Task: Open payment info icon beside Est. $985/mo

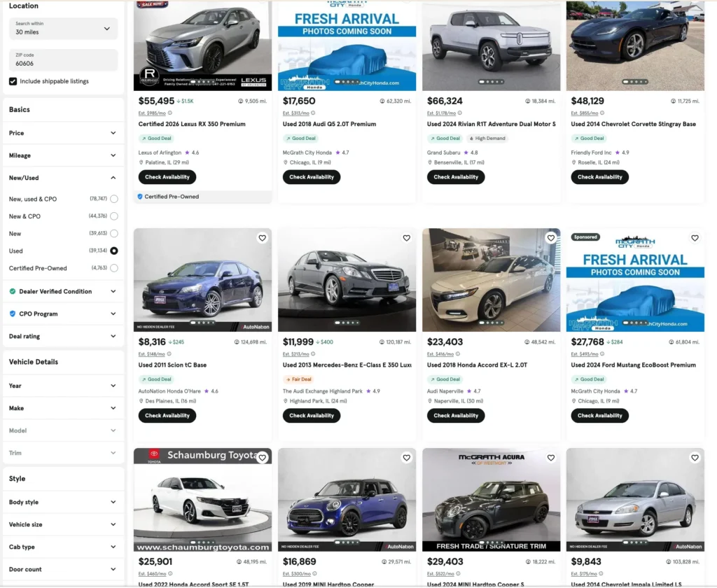Action: tap(170, 113)
